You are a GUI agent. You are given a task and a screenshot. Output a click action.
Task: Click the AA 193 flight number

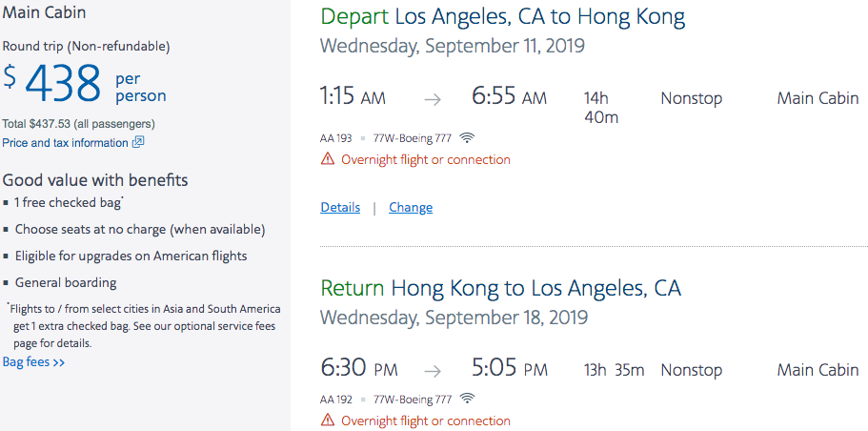(336, 138)
